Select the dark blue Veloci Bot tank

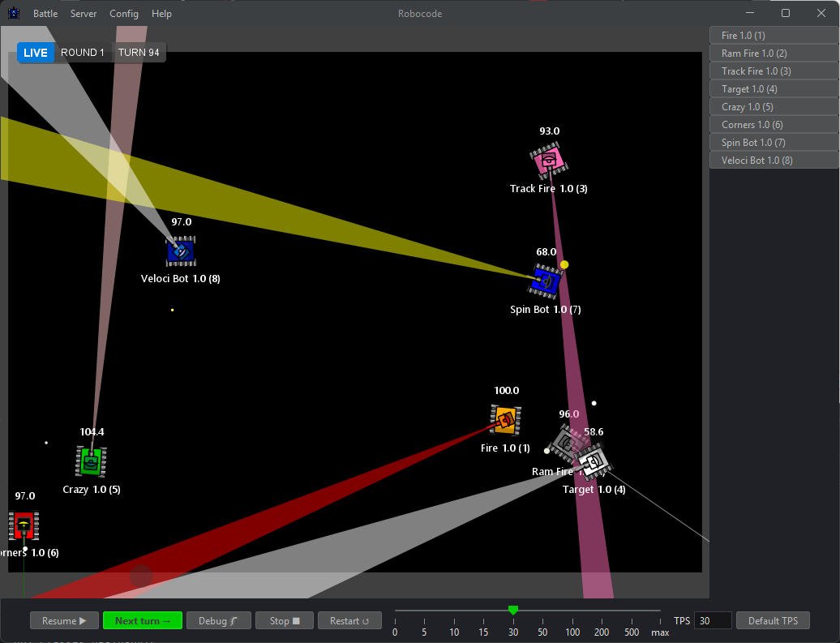click(x=181, y=251)
